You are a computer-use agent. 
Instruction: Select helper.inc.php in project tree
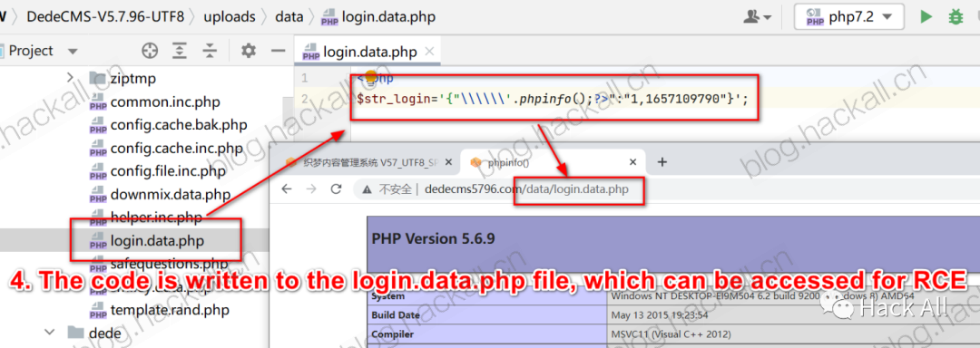click(x=146, y=217)
